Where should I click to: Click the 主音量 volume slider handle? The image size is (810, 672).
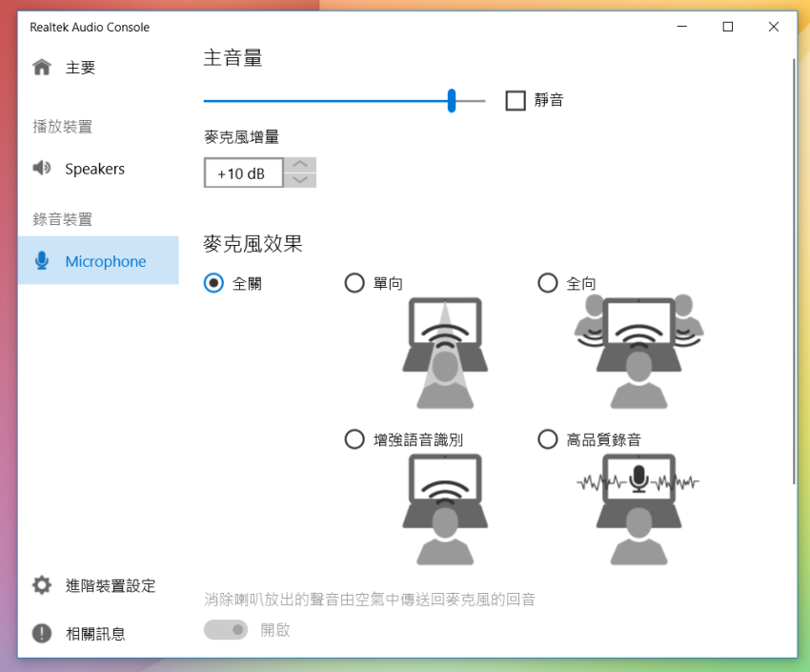[x=452, y=100]
